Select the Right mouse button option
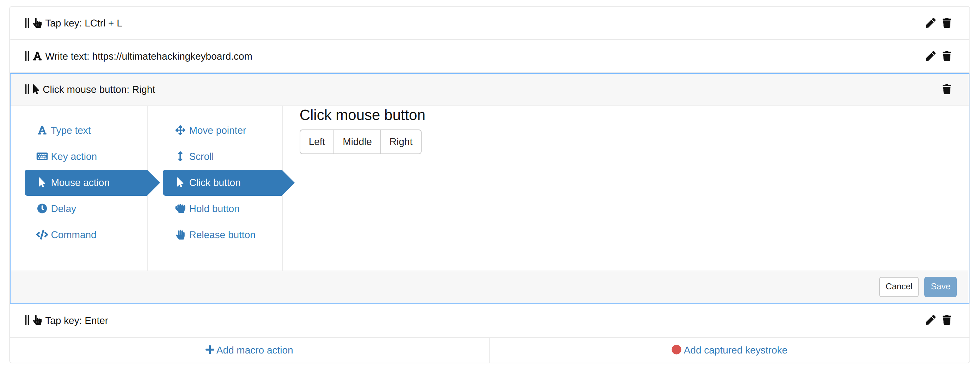980x375 pixels. [401, 141]
